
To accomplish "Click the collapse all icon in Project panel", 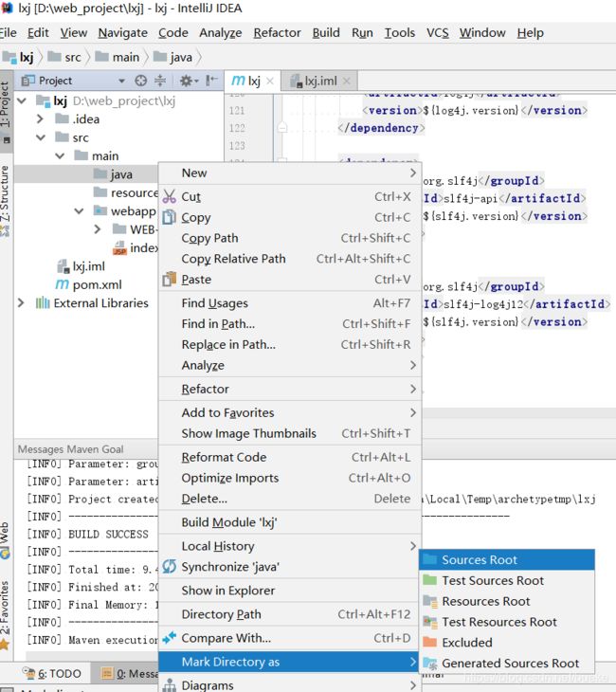I will [160, 81].
